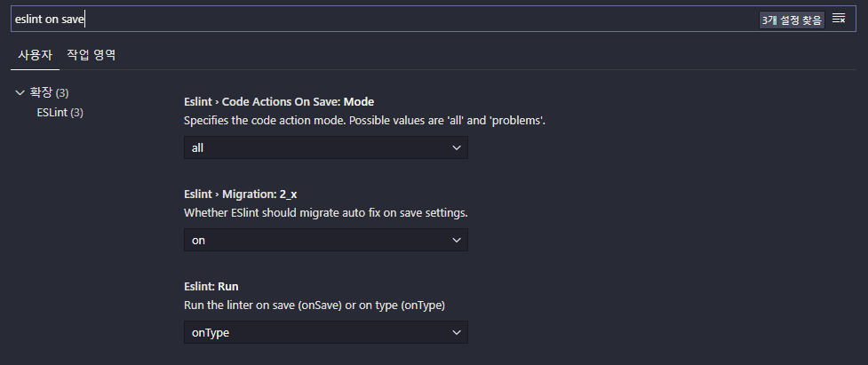
Task: Switch to the 작업 영역 settings tab
Action: click(x=92, y=55)
